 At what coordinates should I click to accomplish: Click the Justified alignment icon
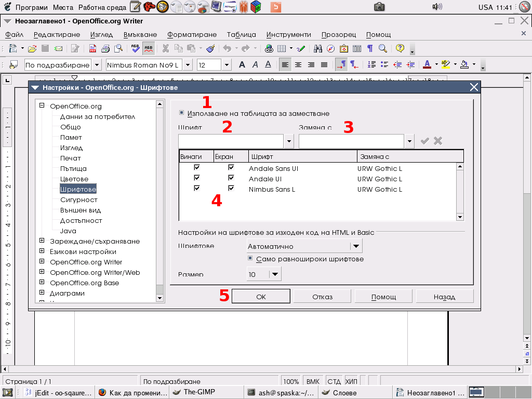point(324,65)
